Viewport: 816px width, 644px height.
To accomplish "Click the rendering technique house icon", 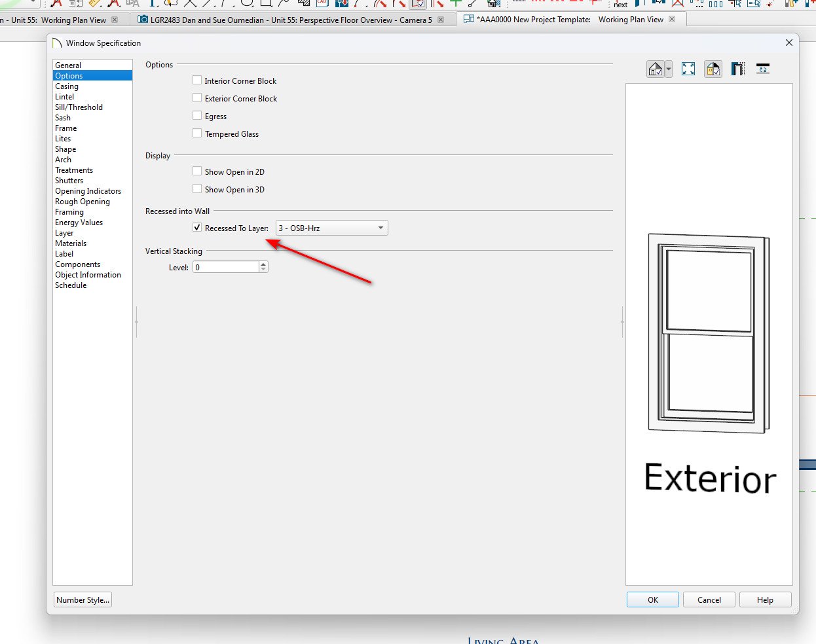I will click(655, 69).
